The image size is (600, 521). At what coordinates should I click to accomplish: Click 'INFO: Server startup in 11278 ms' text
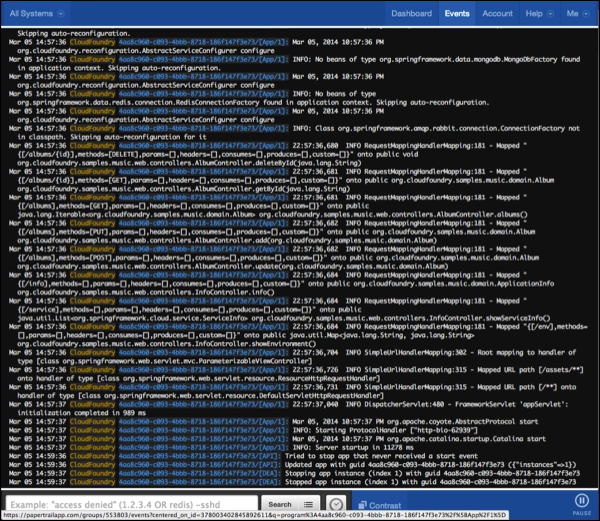353,448
